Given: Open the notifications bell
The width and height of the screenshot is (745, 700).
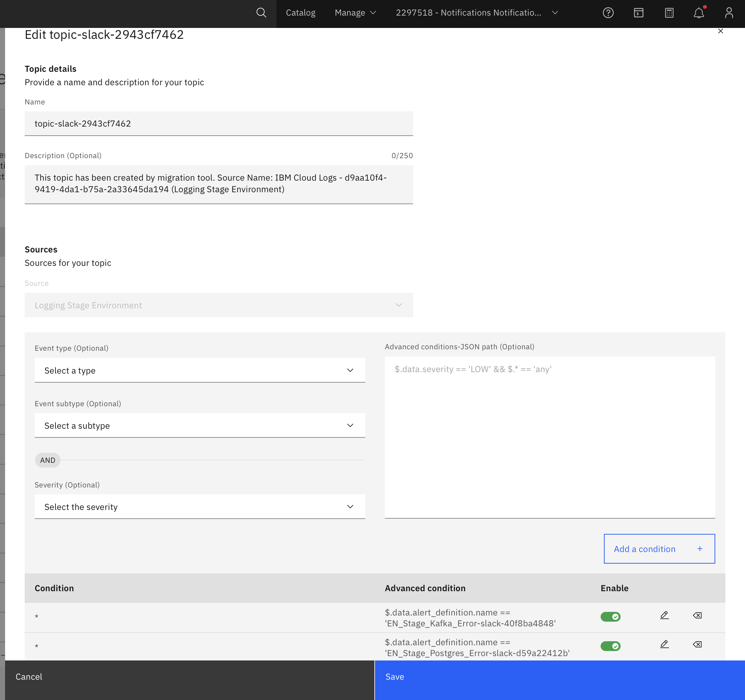Looking at the screenshot, I should point(699,13).
